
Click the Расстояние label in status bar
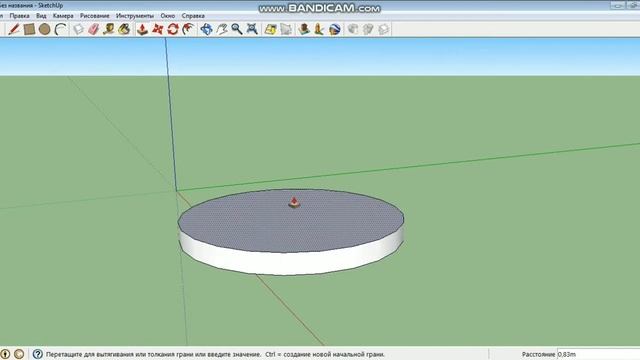[x=538, y=354]
